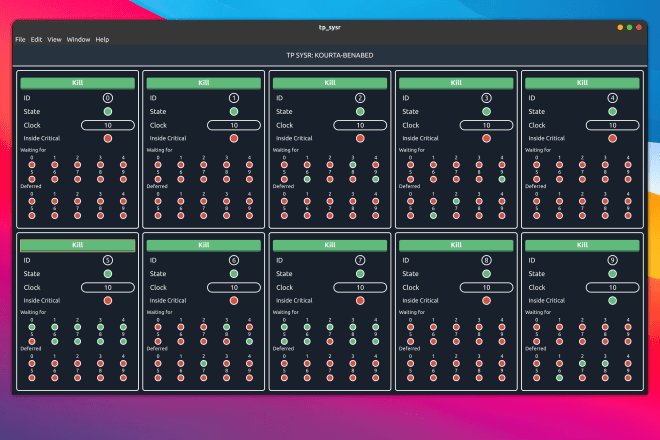Screen dimensions: 660x440
Task: Click the circled ID badge 0
Action: click(108, 98)
